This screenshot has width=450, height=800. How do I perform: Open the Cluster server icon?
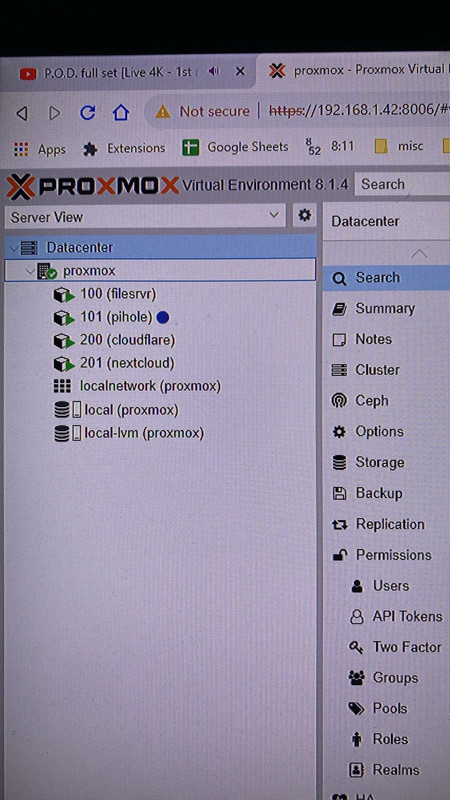tap(339, 370)
